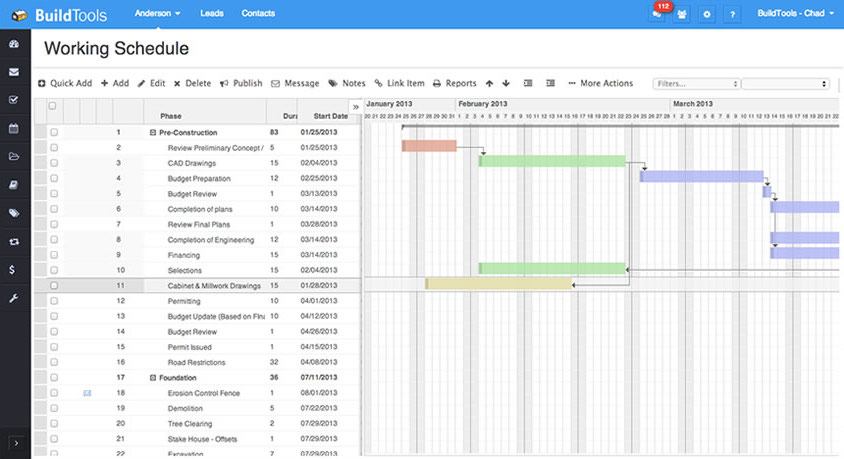This screenshot has height=459, width=844.
Task: Select the green CAD Drawings Gantt bar
Action: [x=552, y=161]
